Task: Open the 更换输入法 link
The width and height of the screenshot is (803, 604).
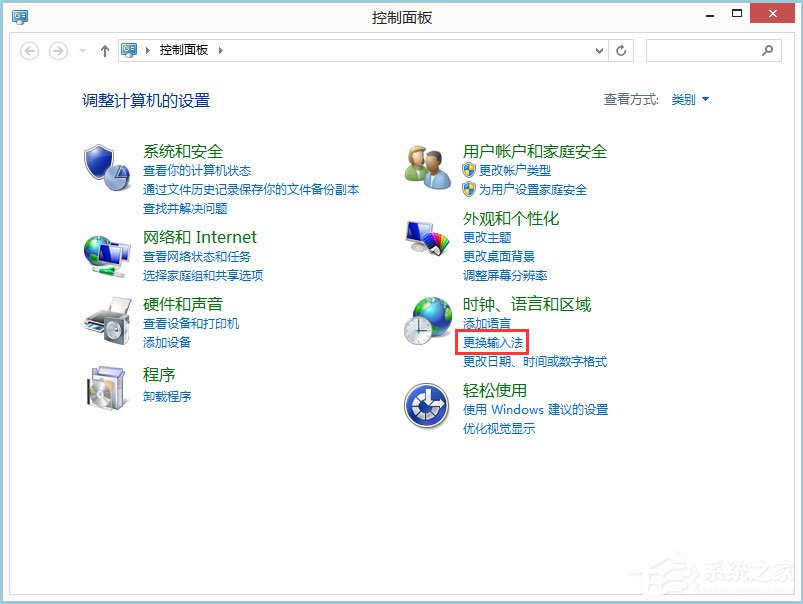Action: point(492,342)
